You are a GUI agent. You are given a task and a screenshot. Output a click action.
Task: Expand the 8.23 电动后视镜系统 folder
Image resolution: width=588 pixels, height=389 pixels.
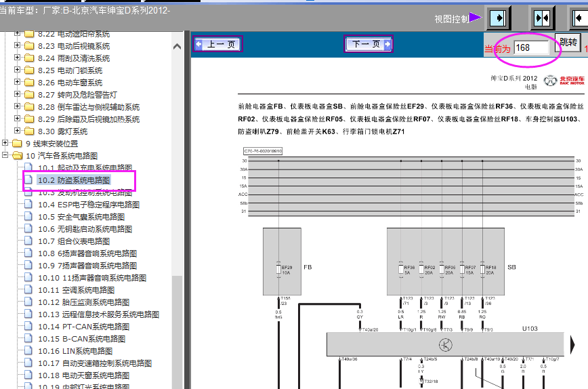point(17,45)
